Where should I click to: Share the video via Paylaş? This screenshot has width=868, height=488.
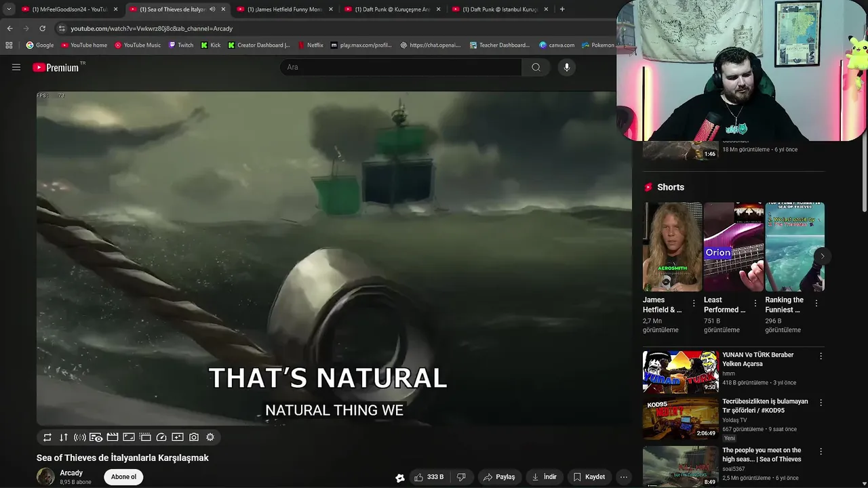click(x=498, y=477)
